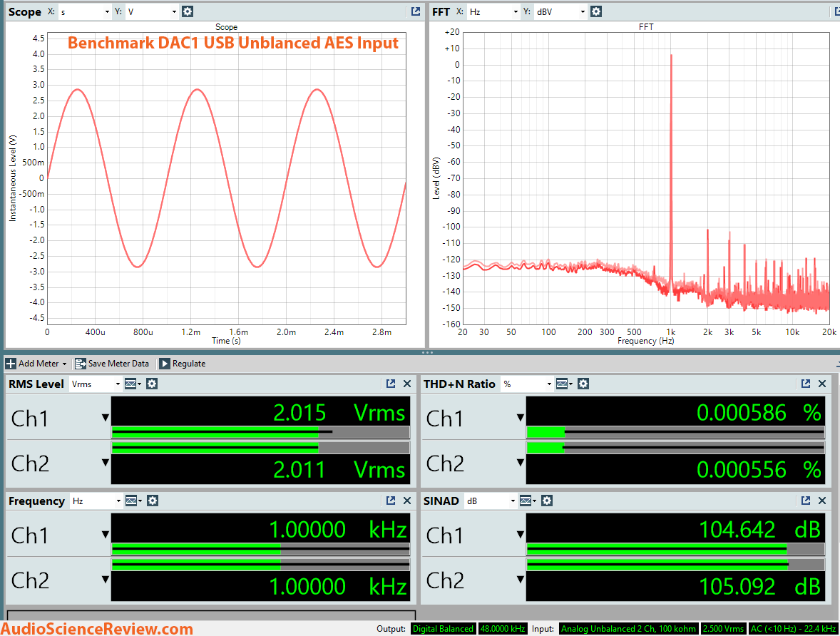This screenshot has height=636, width=840.
Task: Close the Frequency meter
Action: coord(407,501)
